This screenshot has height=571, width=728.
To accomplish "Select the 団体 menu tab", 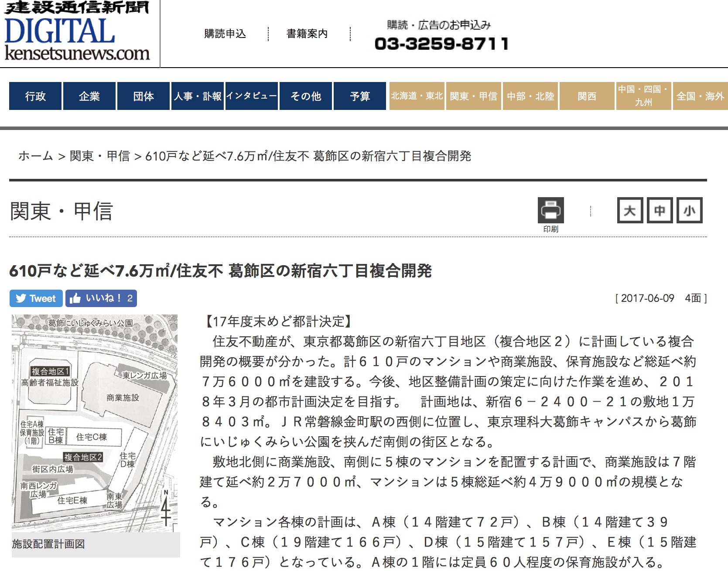I will pos(144,96).
